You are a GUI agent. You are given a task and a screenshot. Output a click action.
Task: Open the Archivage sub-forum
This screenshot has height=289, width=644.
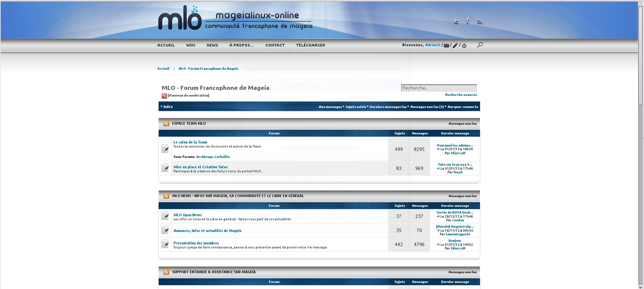[x=204, y=157]
